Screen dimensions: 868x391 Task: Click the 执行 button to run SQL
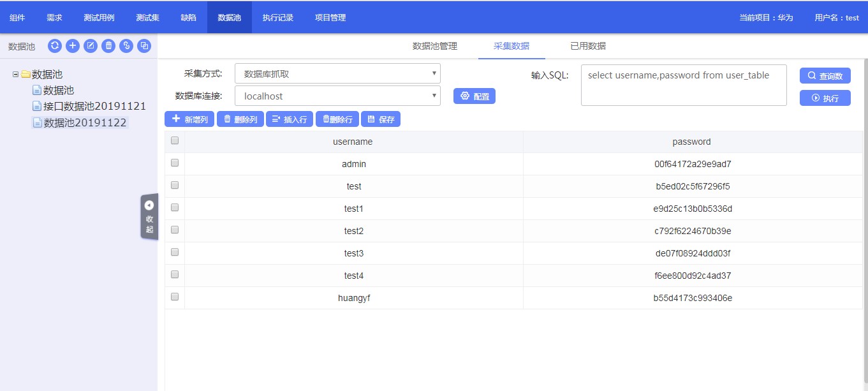(825, 98)
